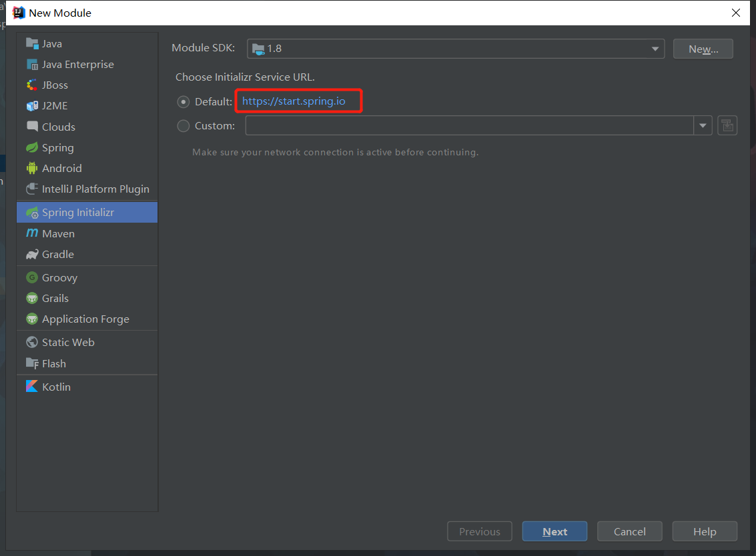This screenshot has width=756, height=556.
Task: Pick Grails from the module list
Action: 87,298
